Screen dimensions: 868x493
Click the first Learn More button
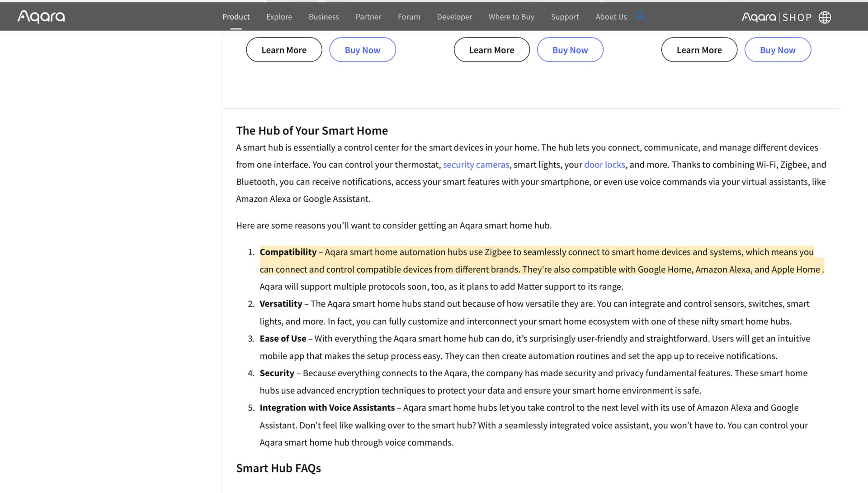[x=284, y=50]
